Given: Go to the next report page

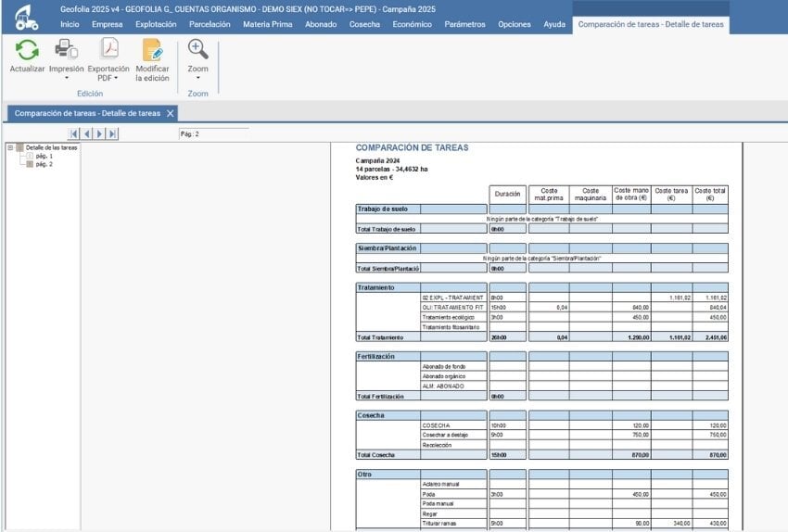Looking at the screenshot, I should point(100,134).
